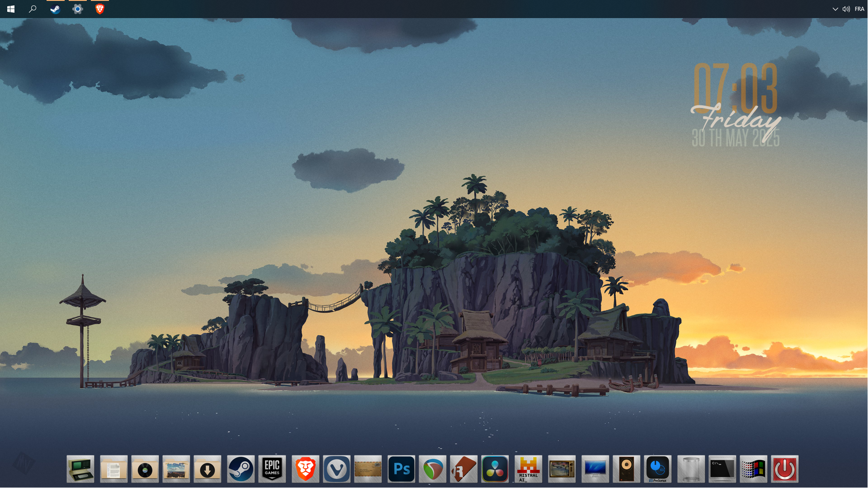Click the FRA language indicator
This screenshot has width=868, height=488.
click(859, 9)
